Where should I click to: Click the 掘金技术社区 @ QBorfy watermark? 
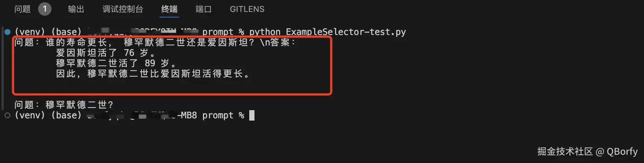(x=587, y=151)
